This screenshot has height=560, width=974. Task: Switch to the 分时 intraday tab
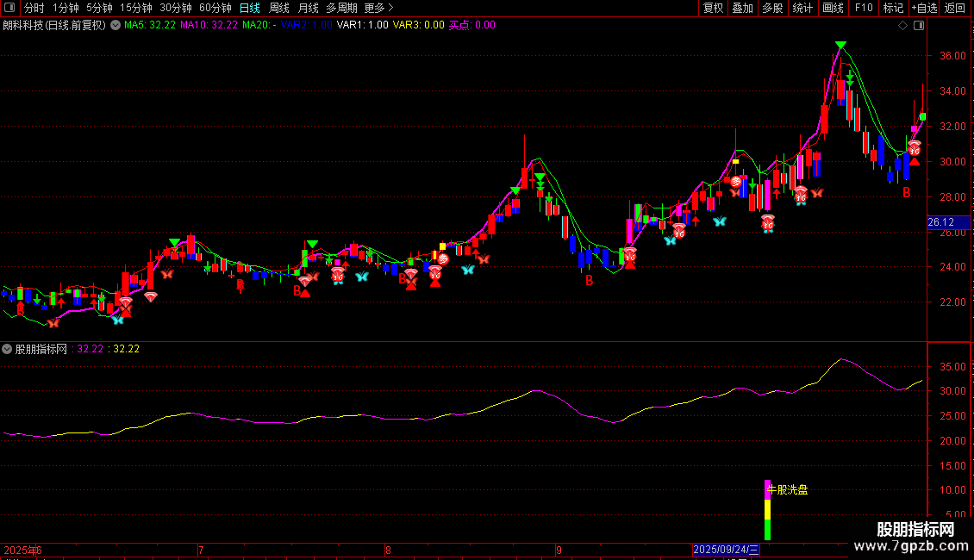(34, 8)
